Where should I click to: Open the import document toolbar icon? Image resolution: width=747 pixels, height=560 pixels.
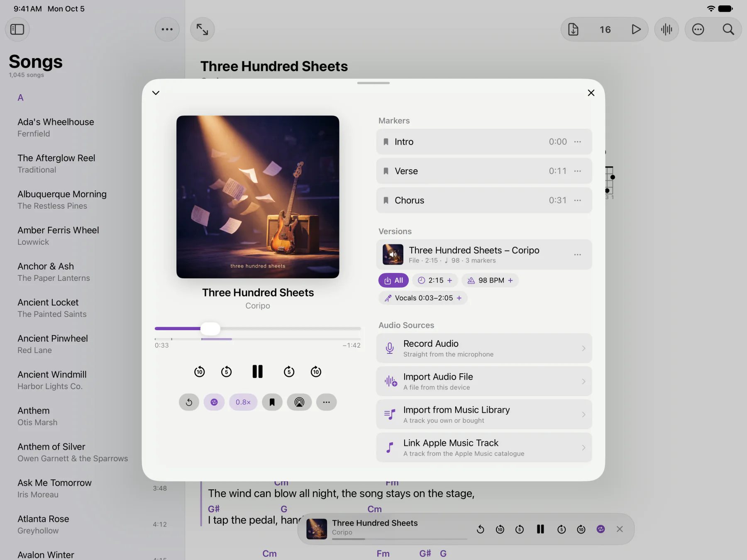(573, 29)
